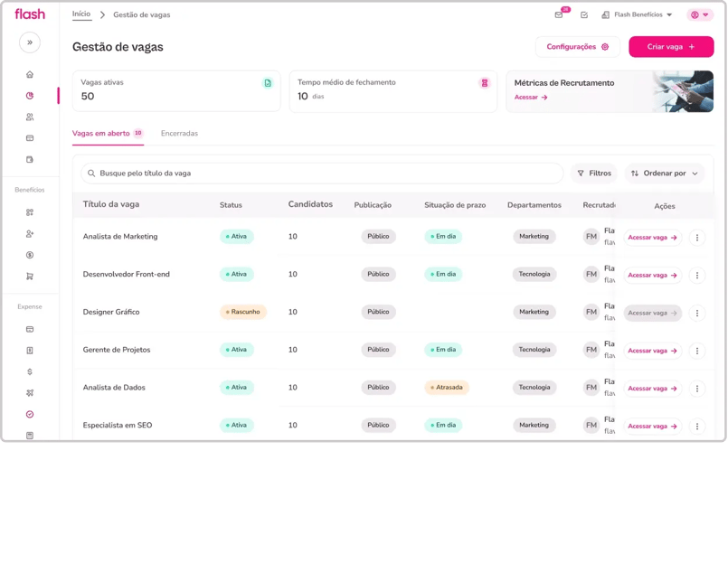Open the people icon in sidebar
Viewport: 728px width, 582px height.
click(x=30, y=117)
